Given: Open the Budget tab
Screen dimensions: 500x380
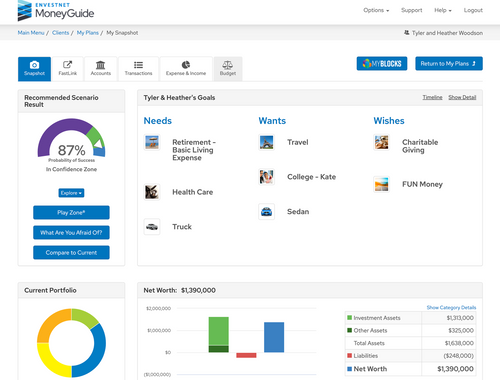Looking at the screenshot, I should click(x=228, y=69).
